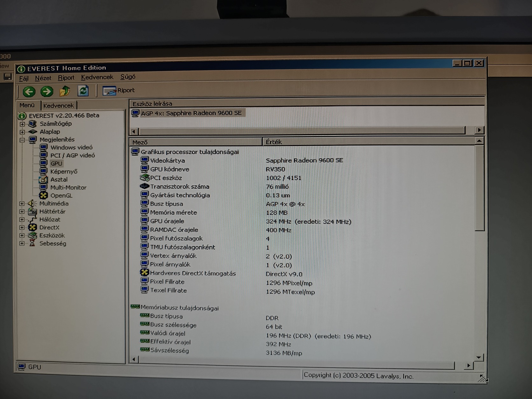Image resolution: width=532 pixels, height=399 pixels.
Task: Click the Számítógép computer icon
Action: pos(32,124)
